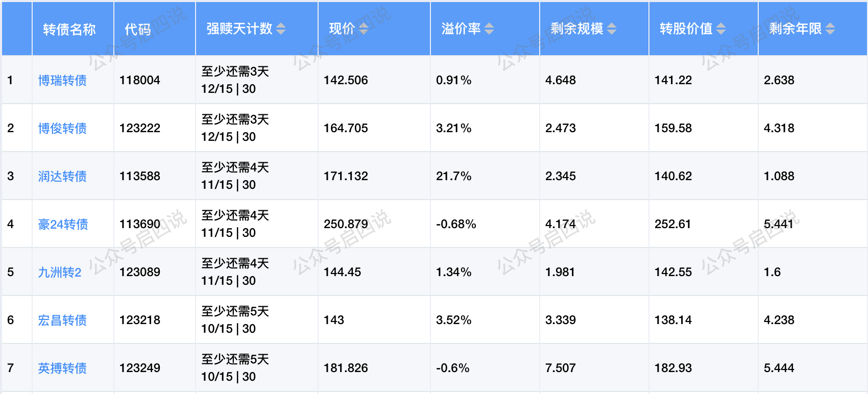868x394 pixels.
Task: Sort by 剩余规模 using arrow icon
Action: (x=612, y=29)
